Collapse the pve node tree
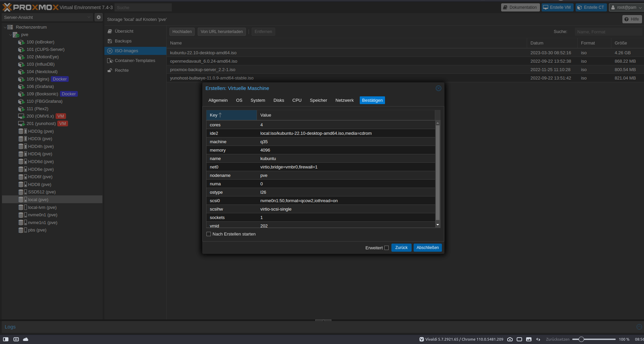This screenshot has height=344, width=644. (x=10, y=35)
